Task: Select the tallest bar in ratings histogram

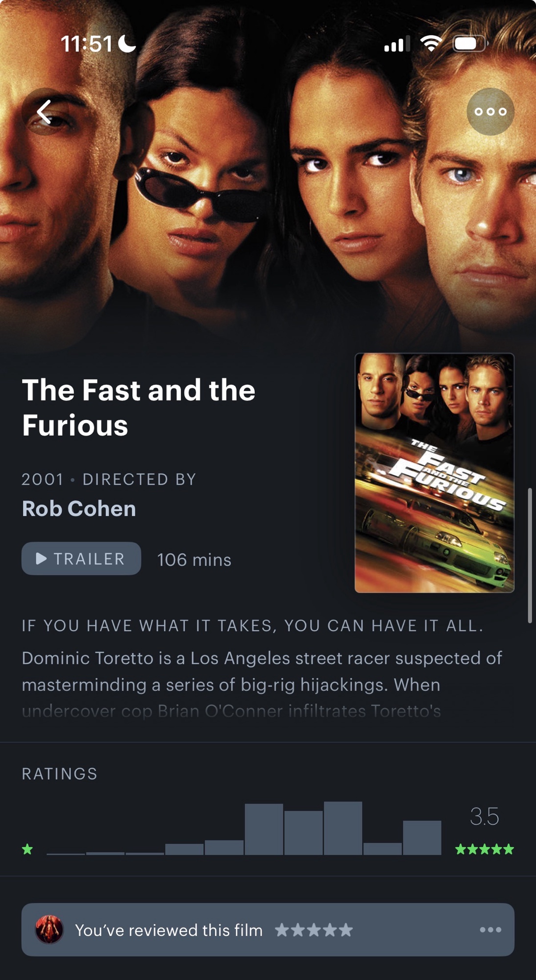Action: pos(343,828)
